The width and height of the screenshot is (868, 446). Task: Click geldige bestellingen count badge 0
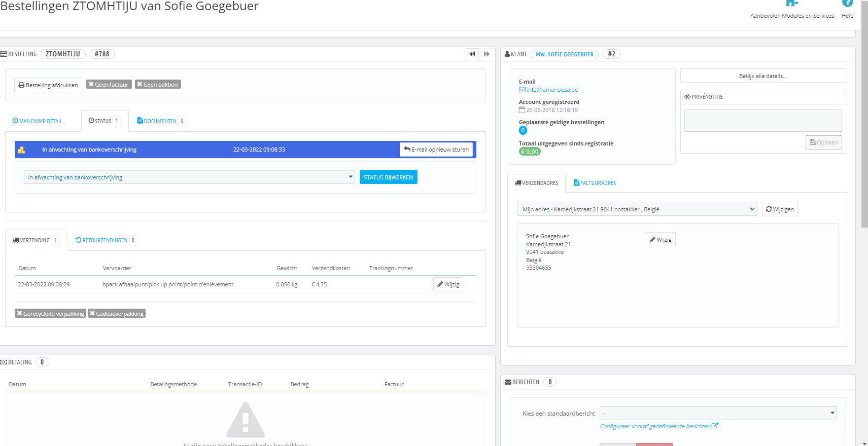[523, 130]
